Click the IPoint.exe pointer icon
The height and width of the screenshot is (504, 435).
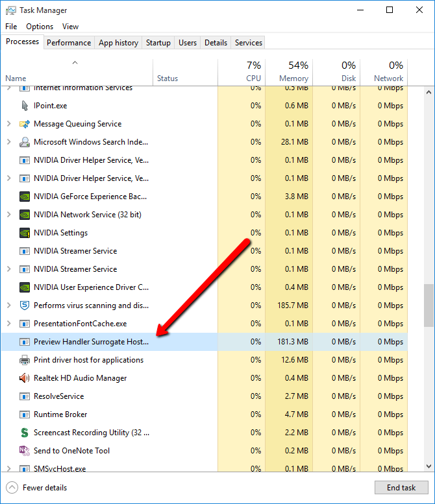25,106
